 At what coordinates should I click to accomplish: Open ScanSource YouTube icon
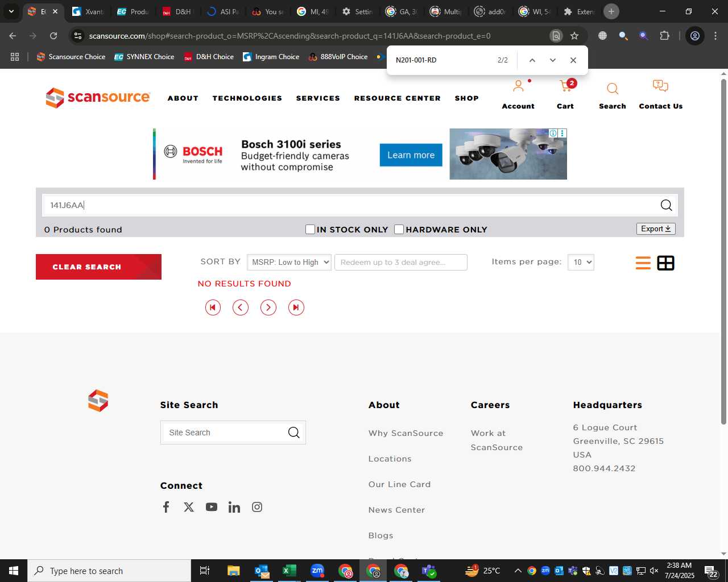212,507
